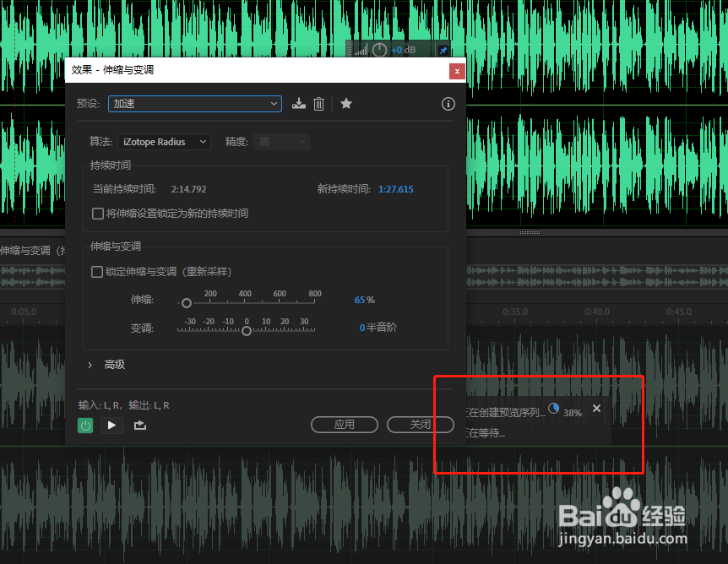Save current settings as preset icon
Screen dimensions: 728x564
click(298, 104)
